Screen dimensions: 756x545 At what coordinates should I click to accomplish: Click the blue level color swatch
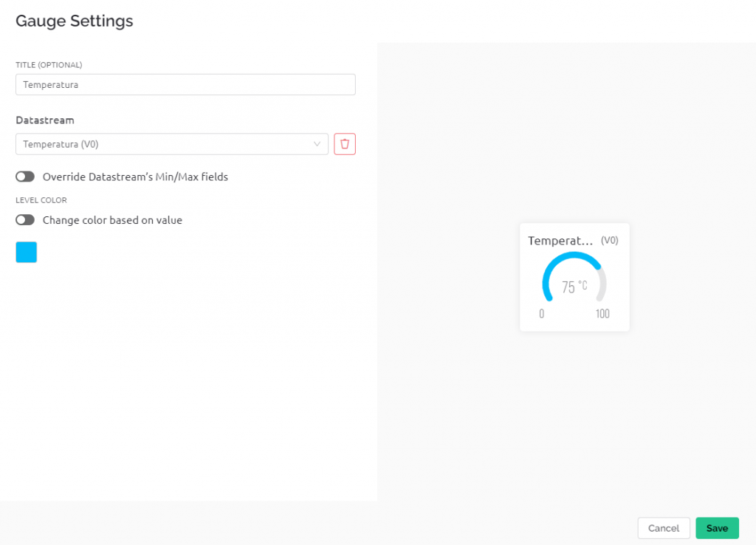(x=26, y=252)
